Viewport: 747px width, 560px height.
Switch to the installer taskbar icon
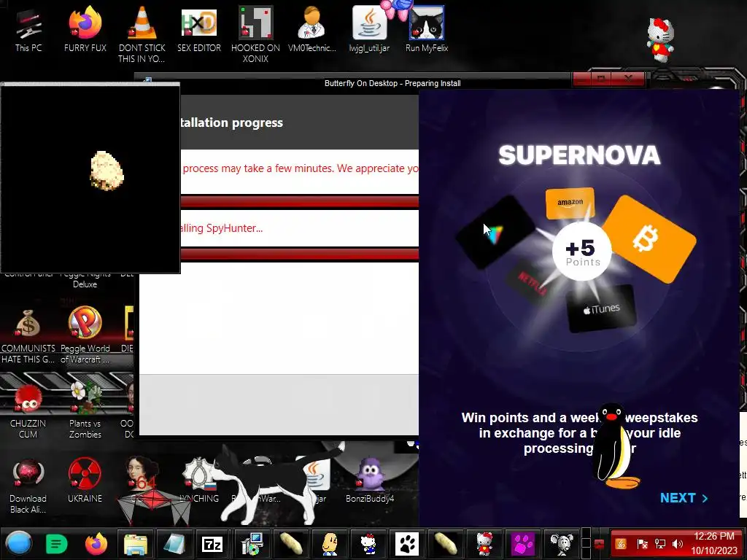[252, 543]
